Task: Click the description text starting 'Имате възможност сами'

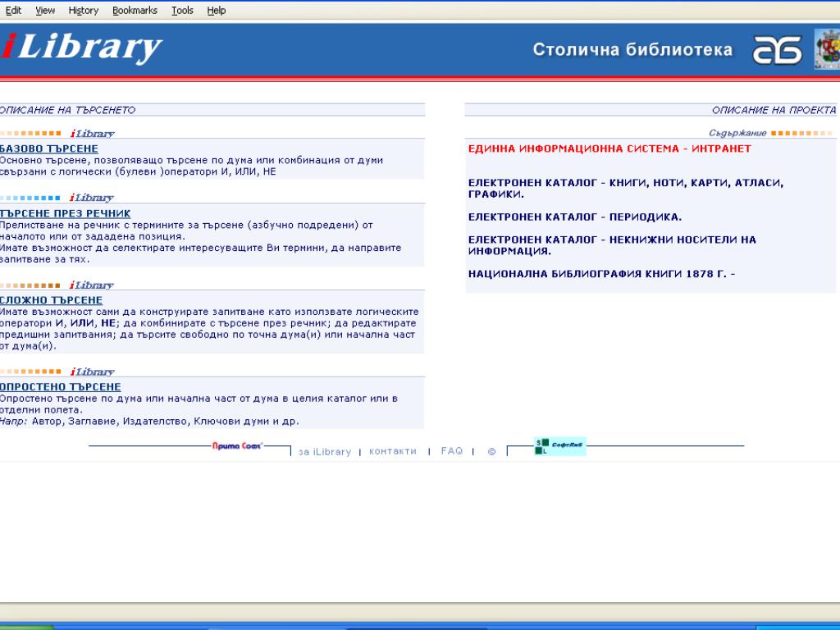Action: coord(209,329)
